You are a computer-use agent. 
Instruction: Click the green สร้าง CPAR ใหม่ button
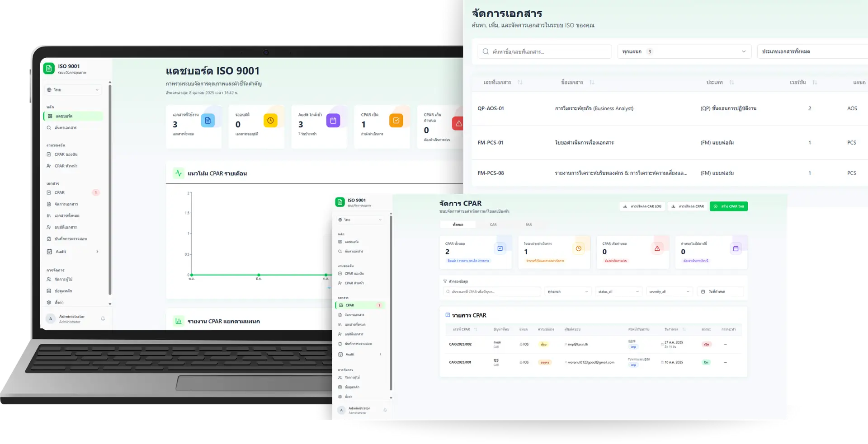(x=728, y=206)
